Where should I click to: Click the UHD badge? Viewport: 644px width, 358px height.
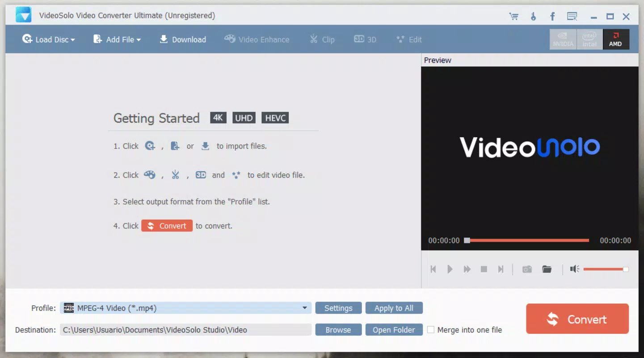click(x=244, y=118)
